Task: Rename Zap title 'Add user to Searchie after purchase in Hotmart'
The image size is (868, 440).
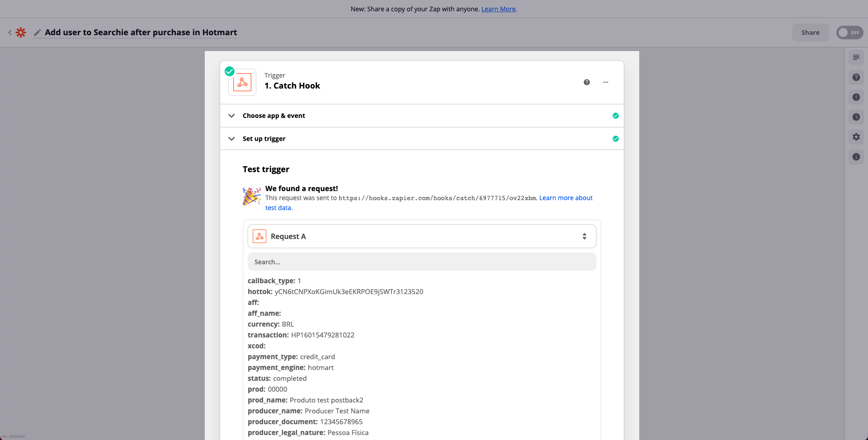Action: (x=141, y=33)
